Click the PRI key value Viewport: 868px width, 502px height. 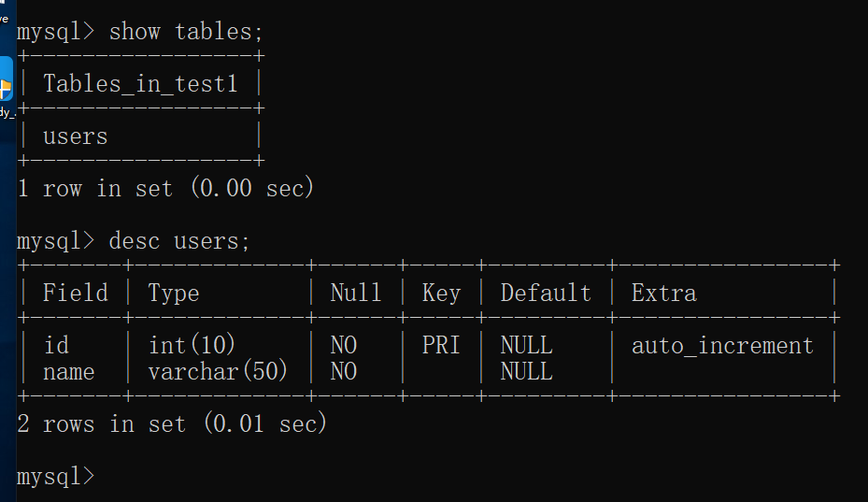[x=441, y=345]
